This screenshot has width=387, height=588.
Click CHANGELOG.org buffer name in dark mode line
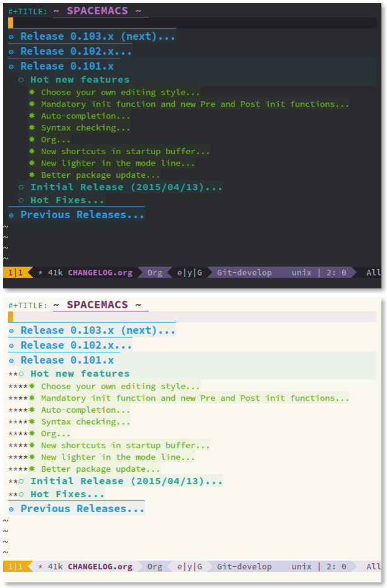tap(100, 273)
